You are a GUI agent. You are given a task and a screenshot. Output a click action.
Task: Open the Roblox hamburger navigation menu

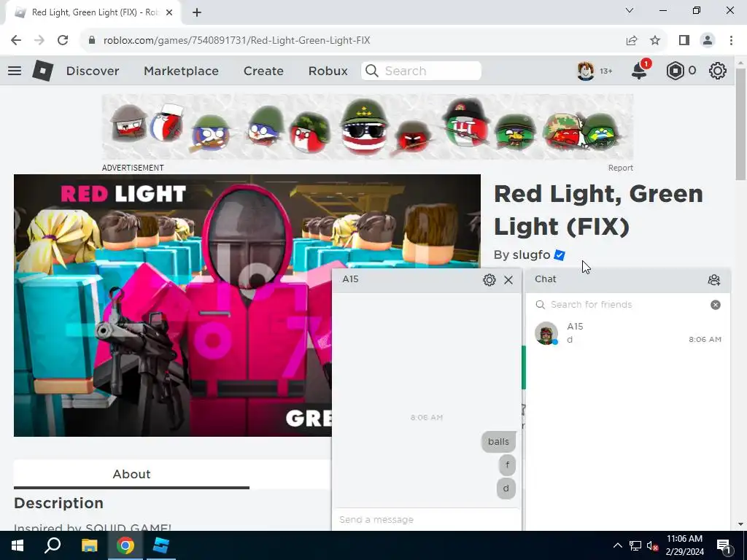pos(15,71)
